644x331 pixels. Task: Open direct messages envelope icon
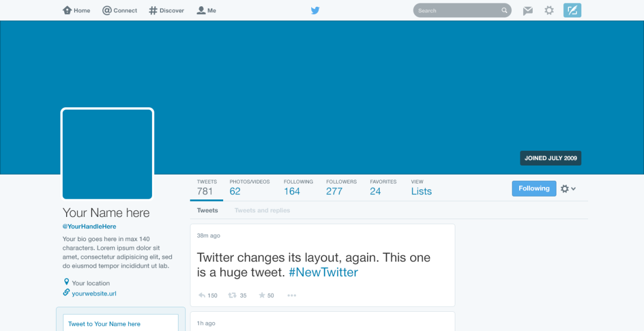528,11
